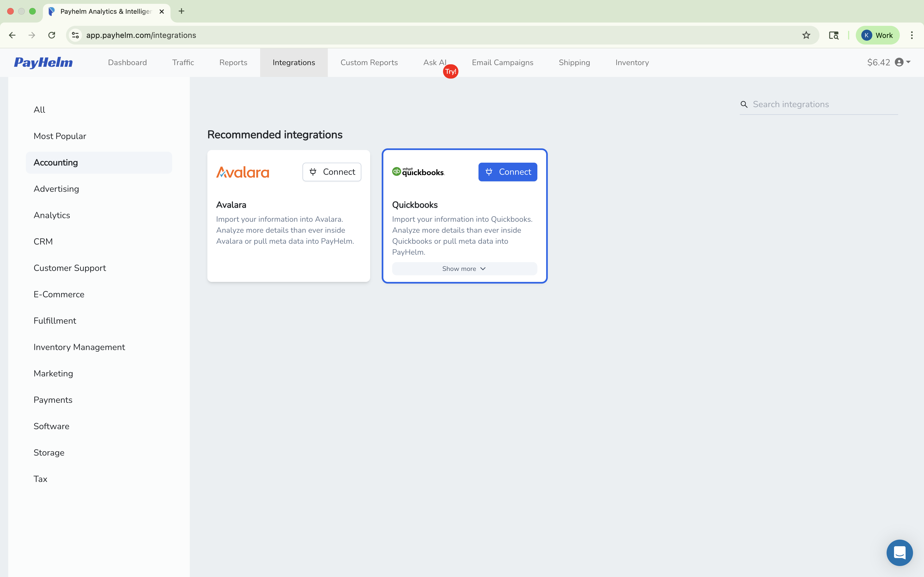
Task: Switch to the Integrations tab
Action: click(x=294, y=63)
